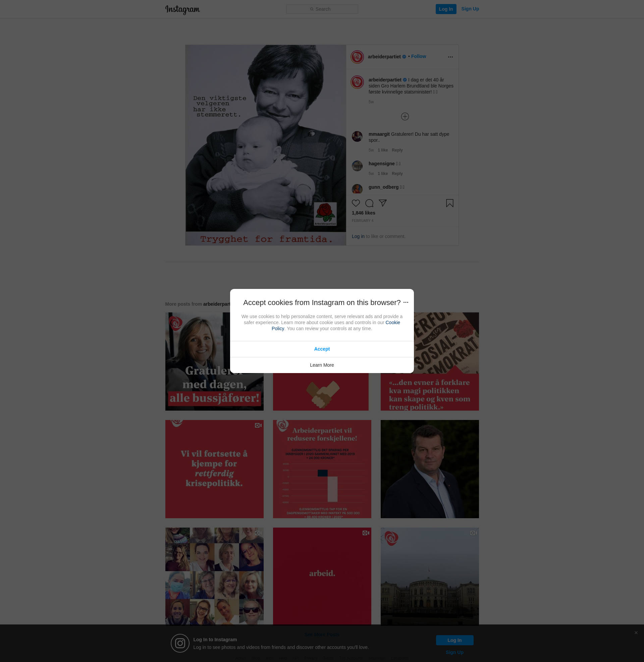The image size is (644, 662).
Task: Click the FEBRUARY 4 post date
Action: pos(362,221)
